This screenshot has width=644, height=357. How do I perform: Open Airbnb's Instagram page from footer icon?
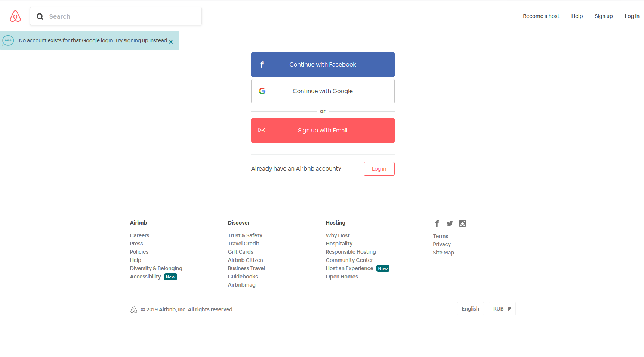pos(463,223)
